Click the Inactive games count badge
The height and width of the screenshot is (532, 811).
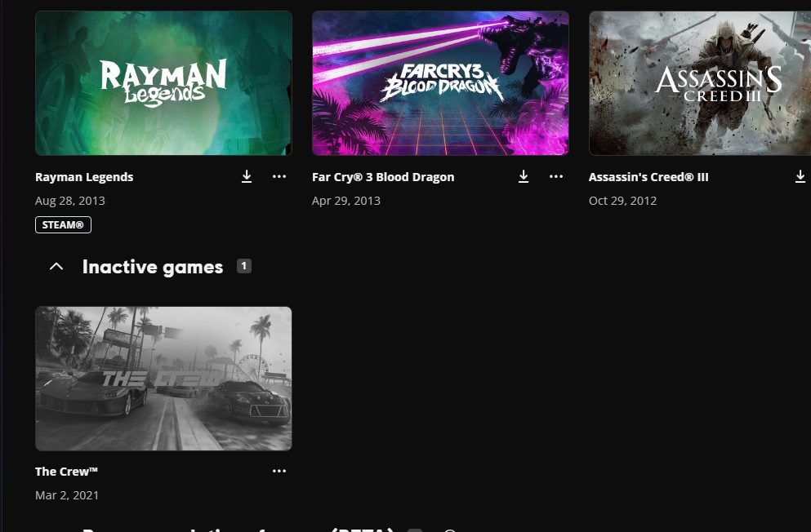pos(243,265)
